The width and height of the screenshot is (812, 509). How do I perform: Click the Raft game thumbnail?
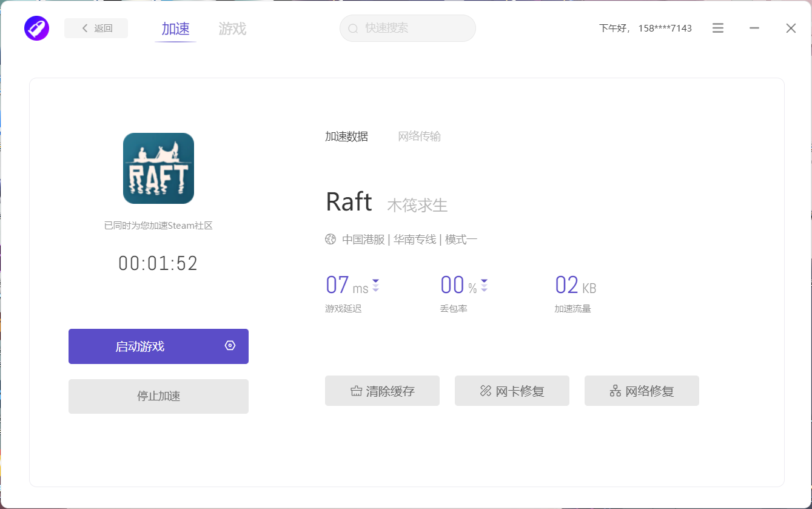(x=158, y=168)
